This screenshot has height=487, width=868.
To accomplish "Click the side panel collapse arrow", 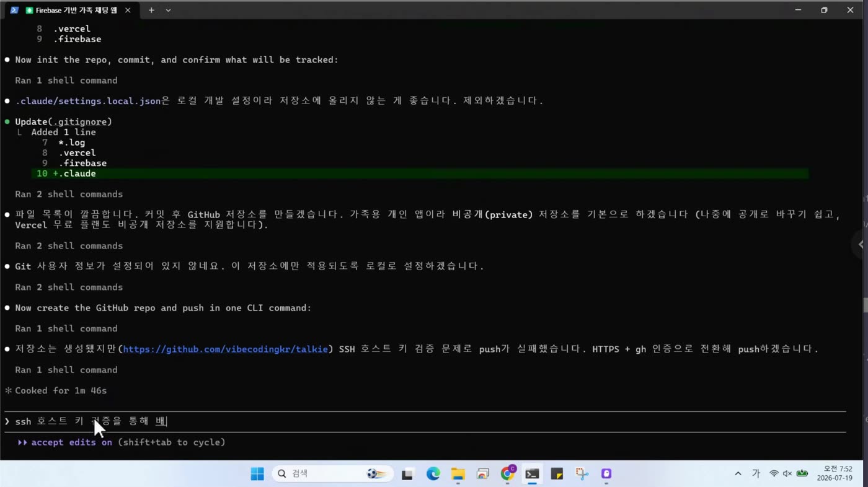I will (x=861, y=244).
